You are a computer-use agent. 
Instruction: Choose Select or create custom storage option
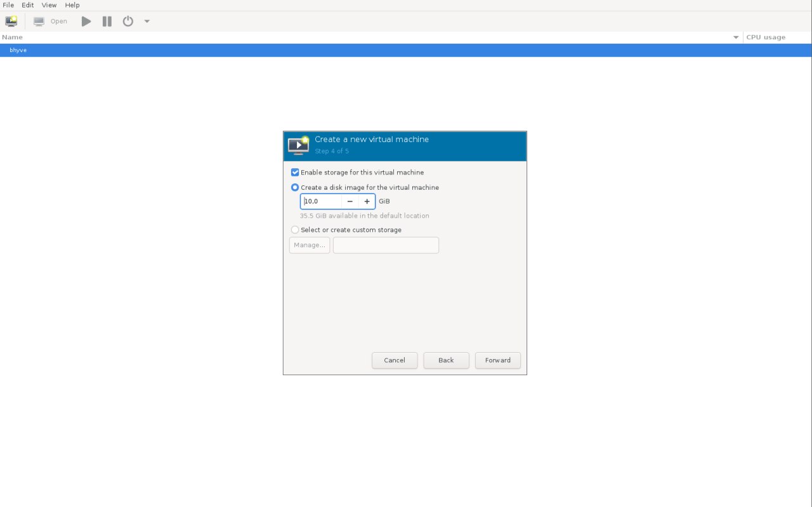coord(295,230)
